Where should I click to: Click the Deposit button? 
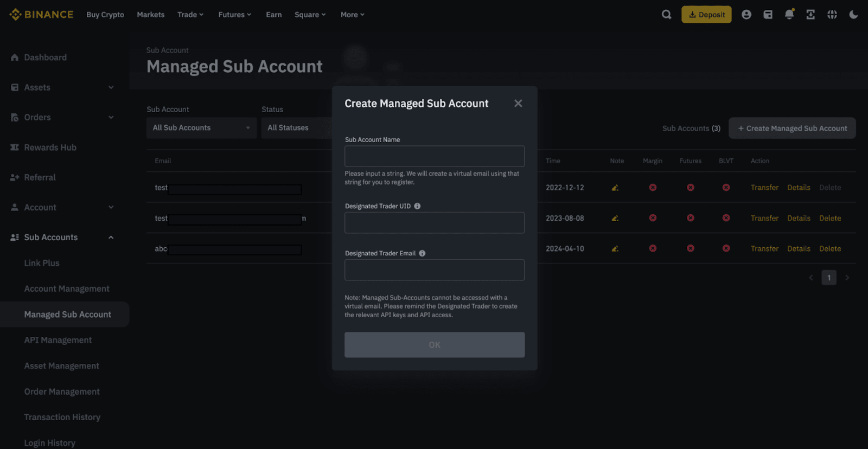(706, 15)
